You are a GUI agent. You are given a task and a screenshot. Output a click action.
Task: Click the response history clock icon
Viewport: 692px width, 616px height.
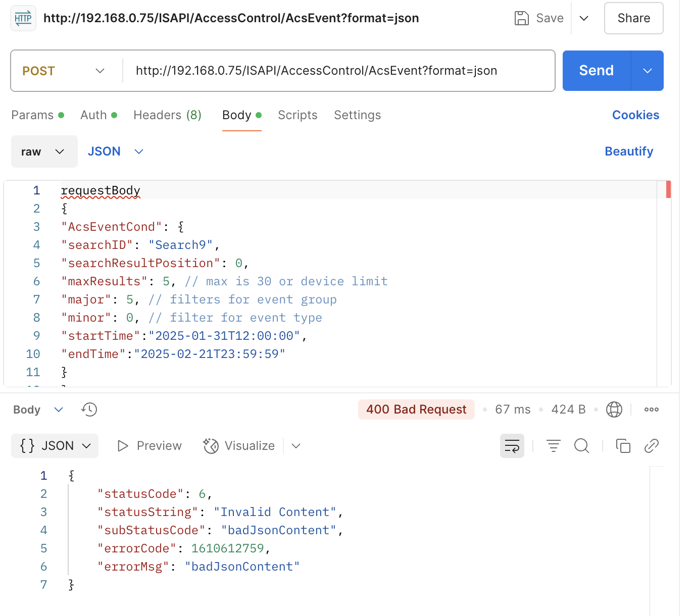point(89,409)
